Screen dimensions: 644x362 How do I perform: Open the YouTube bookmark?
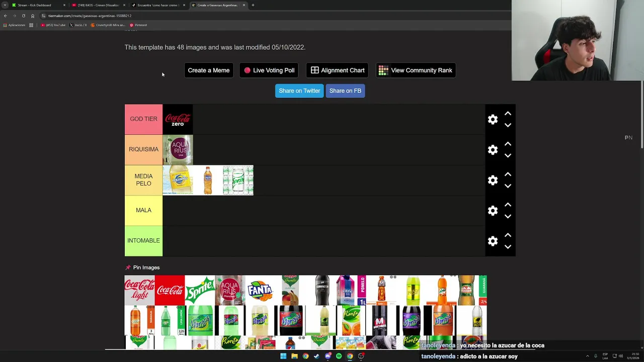coord(53,25)
